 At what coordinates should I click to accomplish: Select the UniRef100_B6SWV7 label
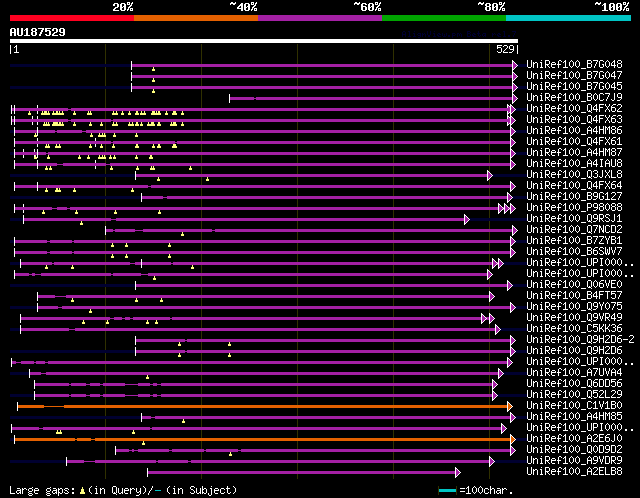pos(574,252)
